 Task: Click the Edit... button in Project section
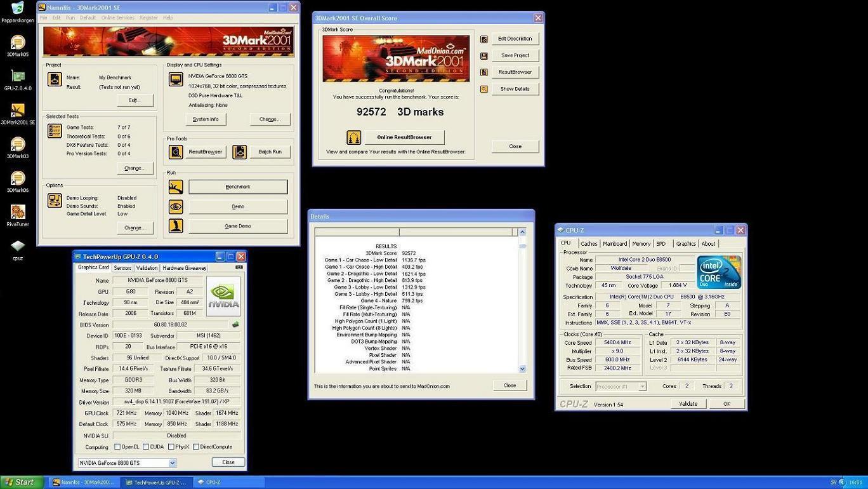(x=135, y=100)
